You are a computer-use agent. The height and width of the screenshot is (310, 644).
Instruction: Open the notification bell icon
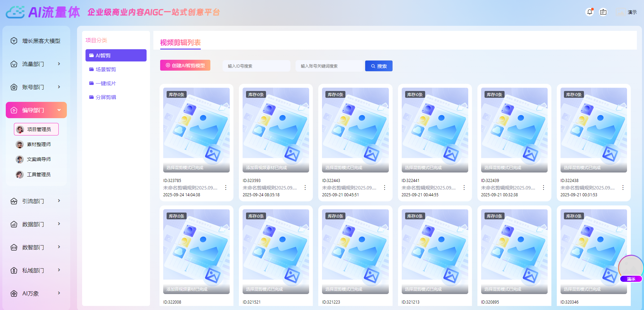pyautogui.click(x=590, y=12)
